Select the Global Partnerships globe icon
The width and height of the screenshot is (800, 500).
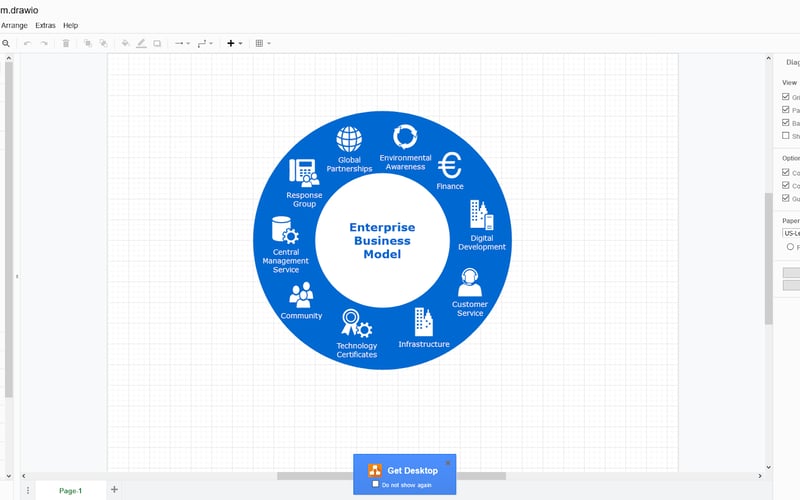pos(349,139)
